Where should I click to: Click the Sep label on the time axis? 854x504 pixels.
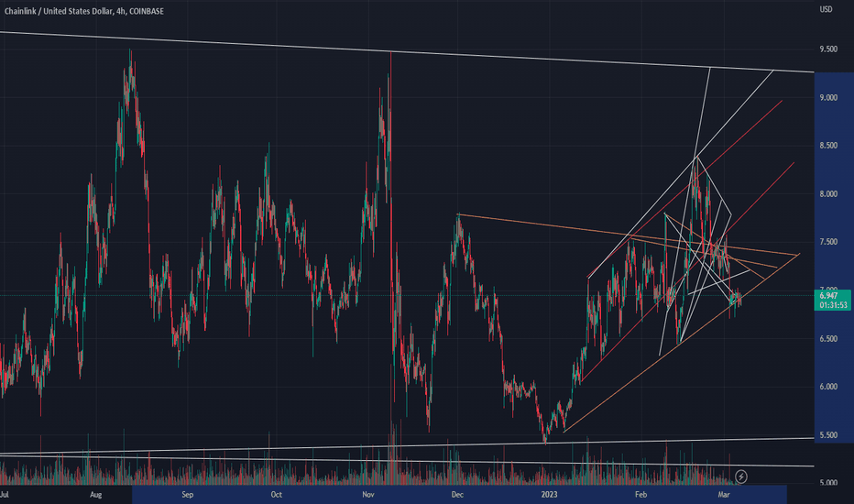187,495
